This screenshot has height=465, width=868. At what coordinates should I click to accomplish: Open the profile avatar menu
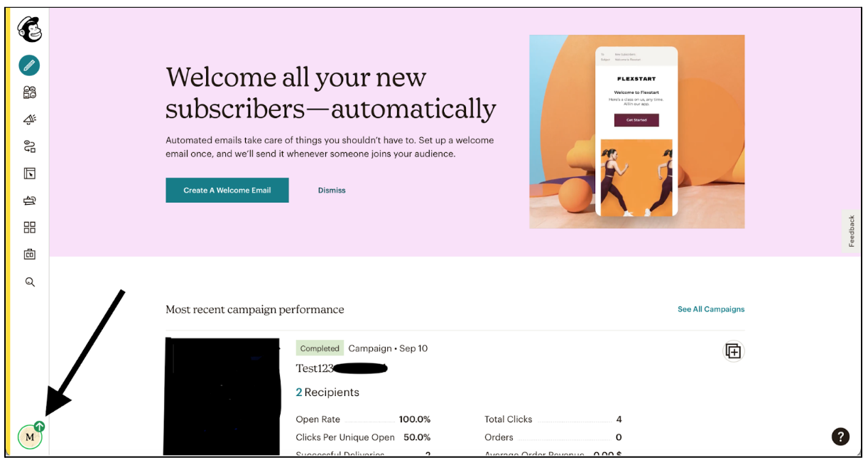click(x=30, y=437)
